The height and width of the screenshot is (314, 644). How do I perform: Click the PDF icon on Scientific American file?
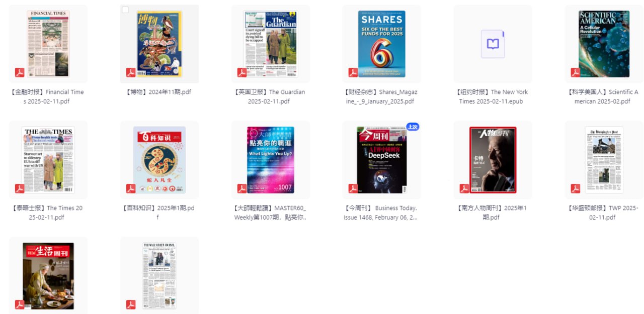pyautogui.click(x=576, y=72)
